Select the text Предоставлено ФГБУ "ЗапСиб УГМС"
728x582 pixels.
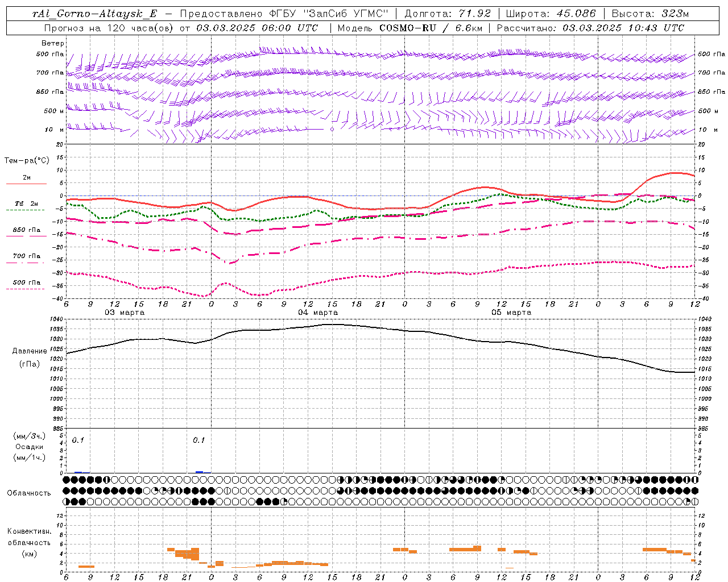click(284, 14)
